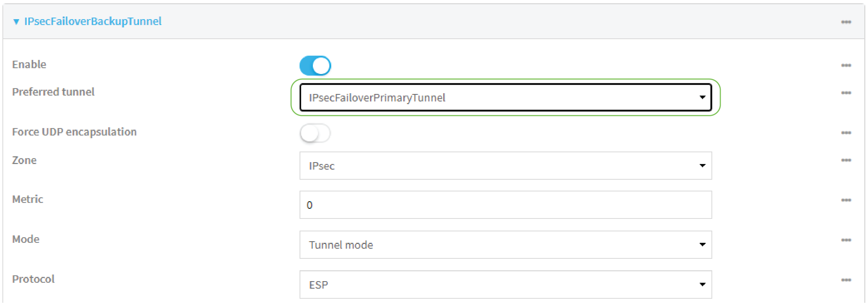Open the ellipsis menu for Force UDP encapsulation
Viewport: 868px width, 303px height.
point(846,132)
